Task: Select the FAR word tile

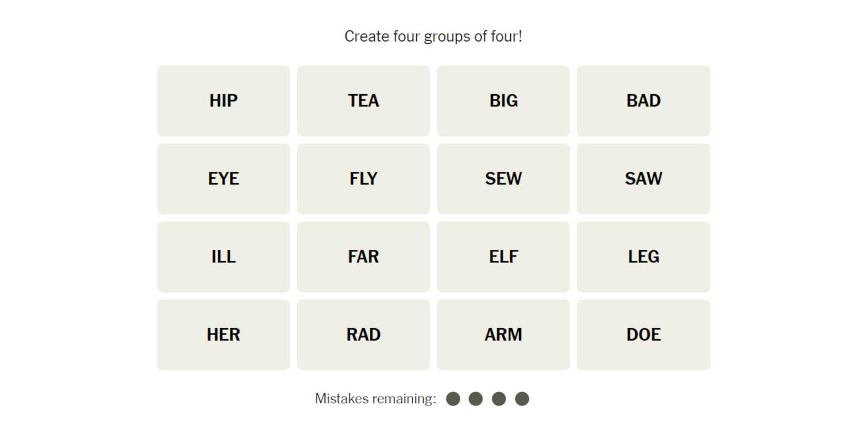Action: [x=363, y=256]
